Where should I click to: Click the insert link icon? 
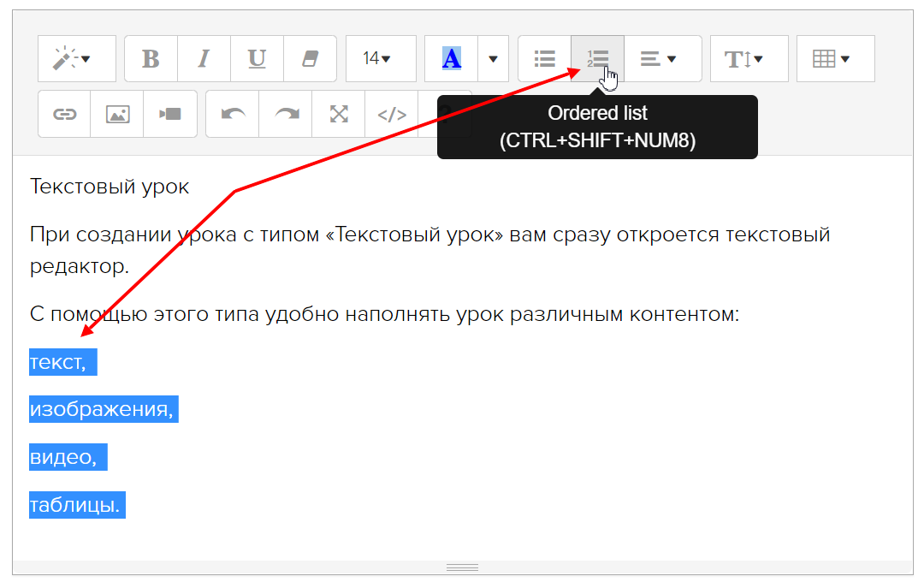[x=64, y=114]
